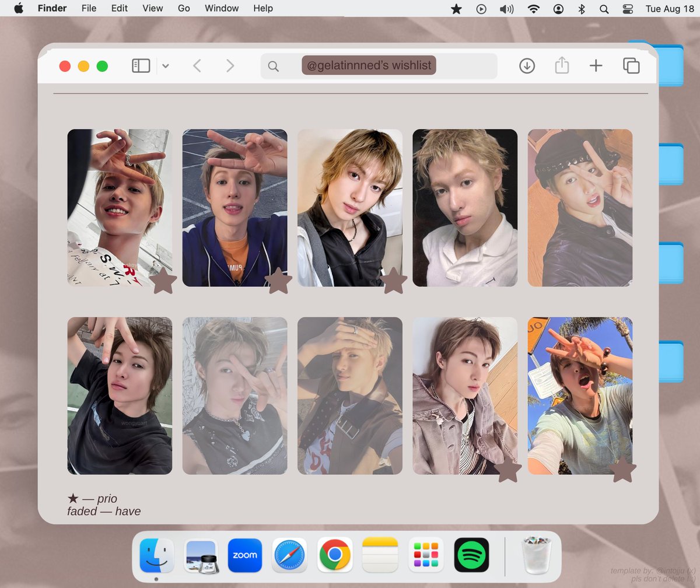Open Safari from the dock
This screenshot has height=588, width=700.
(x=289, y=555)
